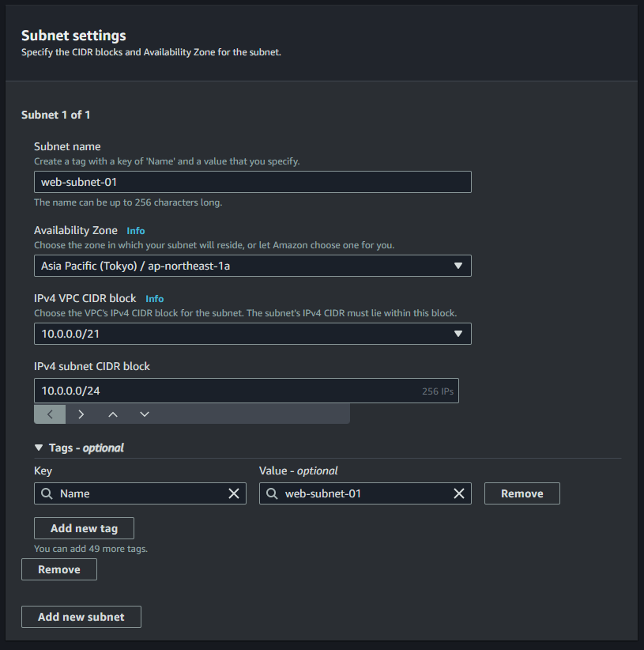Click Add new subnet button
The width and height of the screenshot is (644, 650).
(81, 617)
